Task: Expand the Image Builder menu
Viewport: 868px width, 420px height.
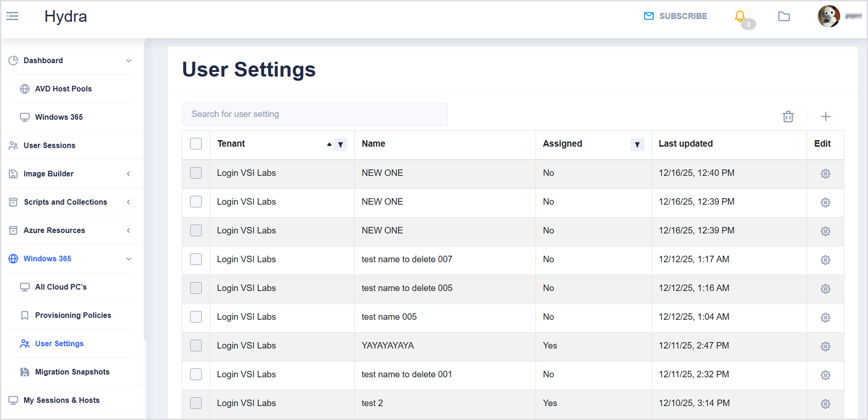Action: point(128,174)
